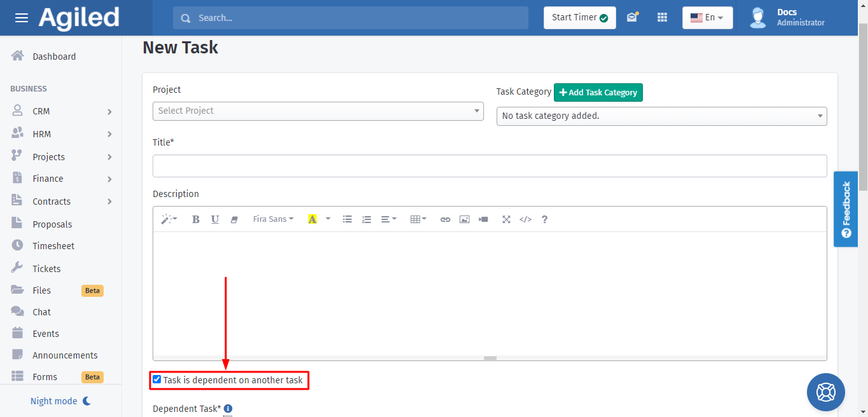Open code view in the editor
The width and height of the screenshot is (868, 417).
point(525,219)
